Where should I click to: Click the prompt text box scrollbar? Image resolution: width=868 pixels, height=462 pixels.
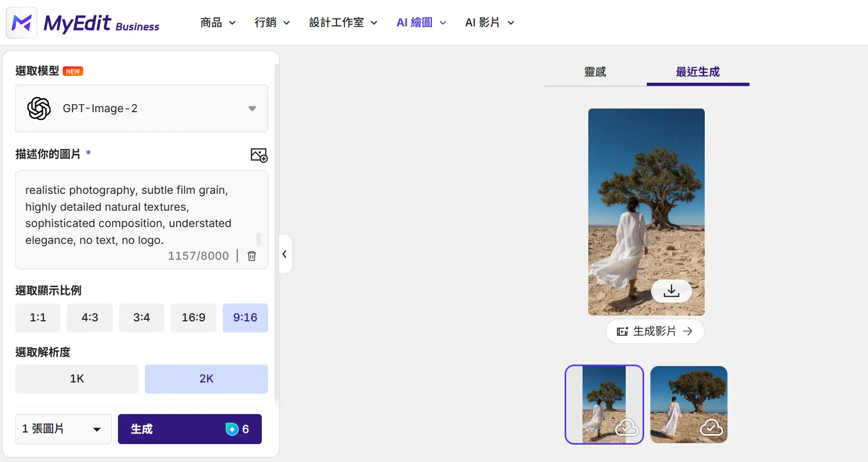tap(259, 240)
